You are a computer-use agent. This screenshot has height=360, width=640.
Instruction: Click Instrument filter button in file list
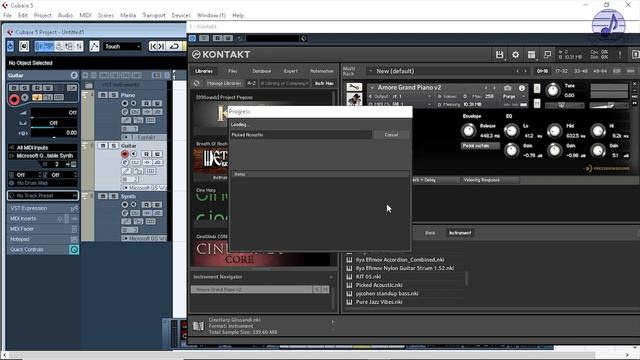pyautogui.click(x=460, y=233)
